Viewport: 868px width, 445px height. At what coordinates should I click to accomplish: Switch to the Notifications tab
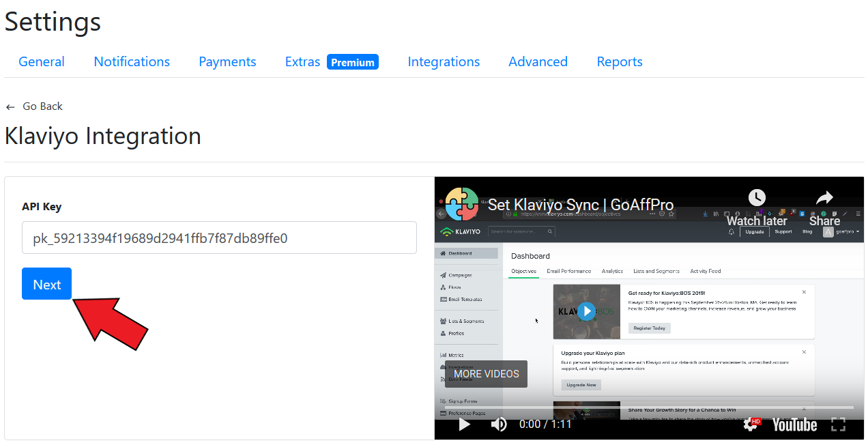(x=132, y=61)
